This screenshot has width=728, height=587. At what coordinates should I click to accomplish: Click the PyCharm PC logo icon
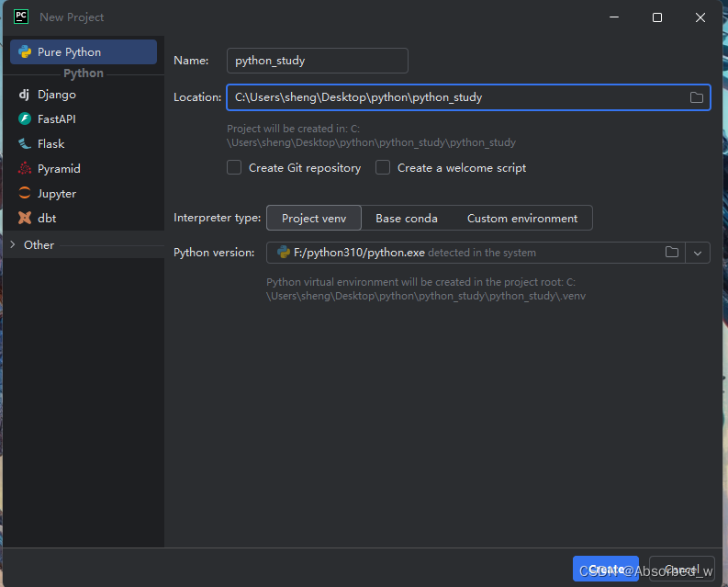click(x=21, y=17)
